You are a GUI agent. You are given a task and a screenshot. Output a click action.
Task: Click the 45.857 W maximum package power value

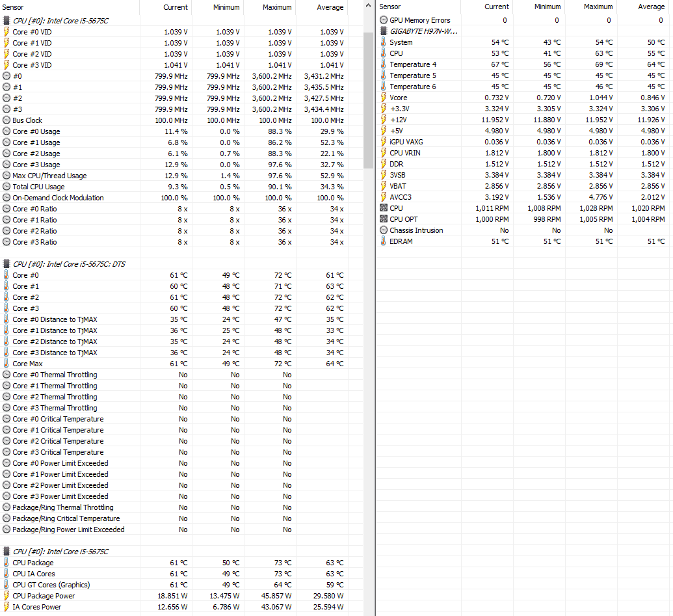click(276, 596)
